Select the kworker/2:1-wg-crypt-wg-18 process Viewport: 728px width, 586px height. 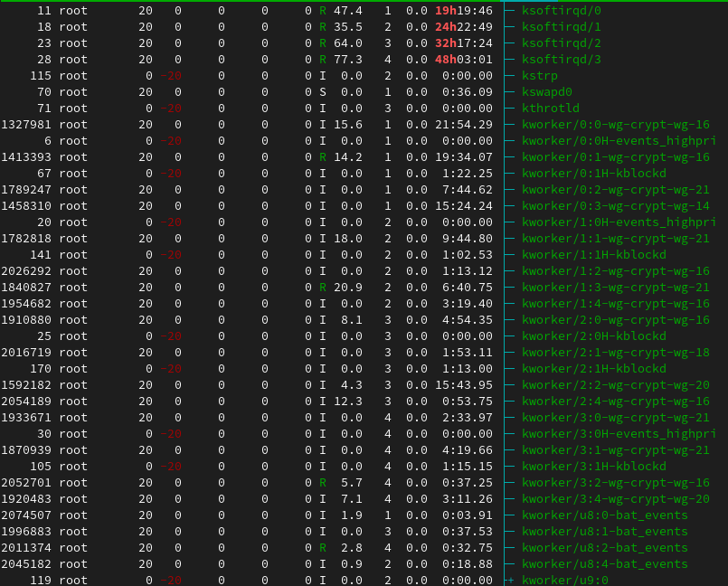point(615,353)
